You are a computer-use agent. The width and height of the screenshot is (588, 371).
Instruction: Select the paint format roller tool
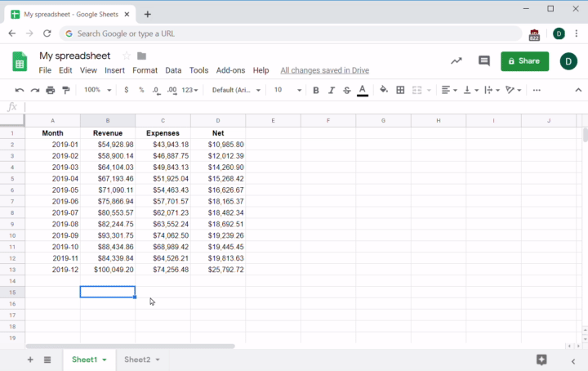point(66,90)
